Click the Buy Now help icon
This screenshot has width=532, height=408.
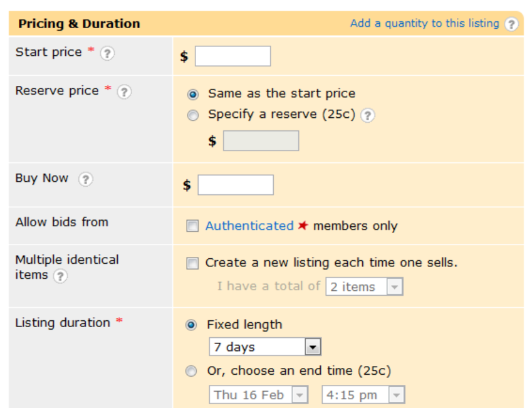click(x=85, y=179)
